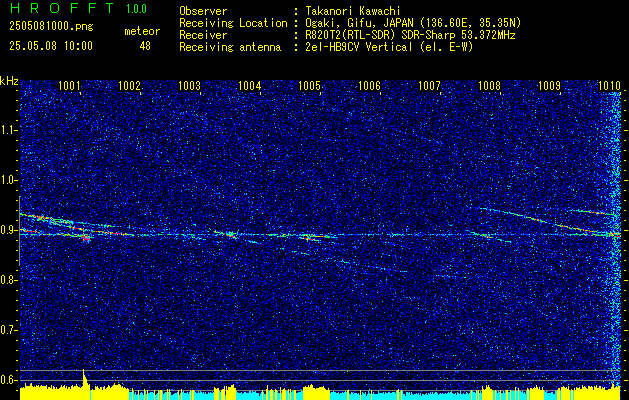This screenshot has height=400, width=629.
Task: Click the observer name Takanori Kawachi
Action: (353, 11)
